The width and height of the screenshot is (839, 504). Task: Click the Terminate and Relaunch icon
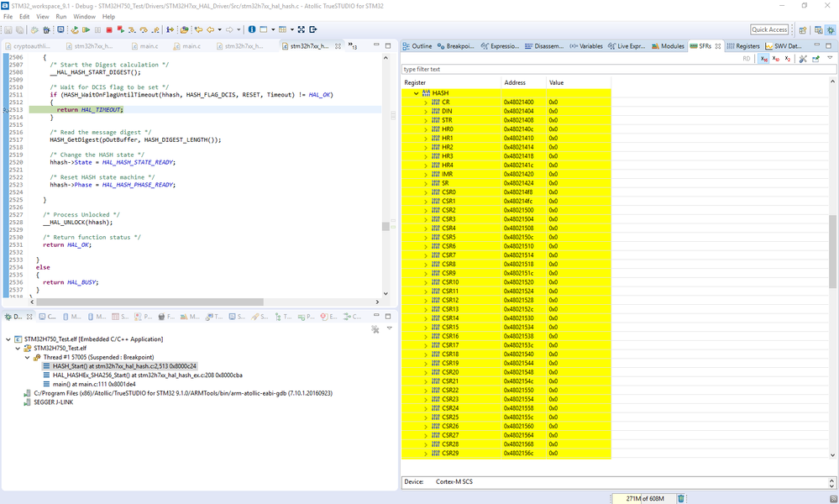coord(120,29)
